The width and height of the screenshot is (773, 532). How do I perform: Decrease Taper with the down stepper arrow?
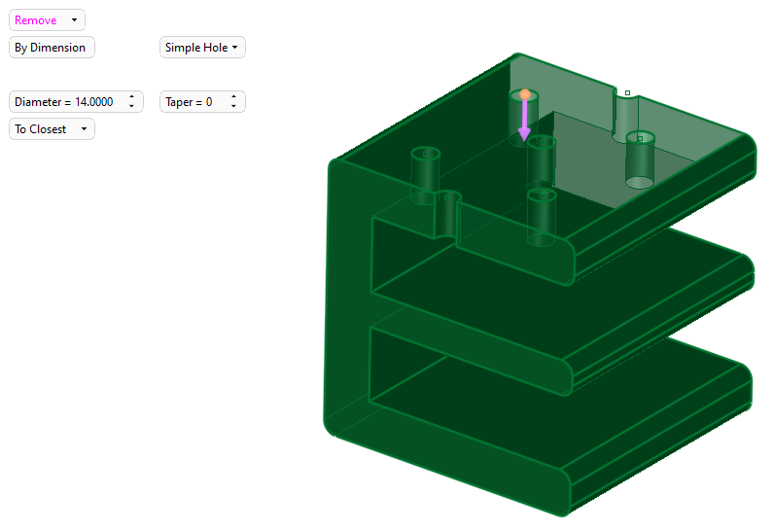tap(233, 106)
